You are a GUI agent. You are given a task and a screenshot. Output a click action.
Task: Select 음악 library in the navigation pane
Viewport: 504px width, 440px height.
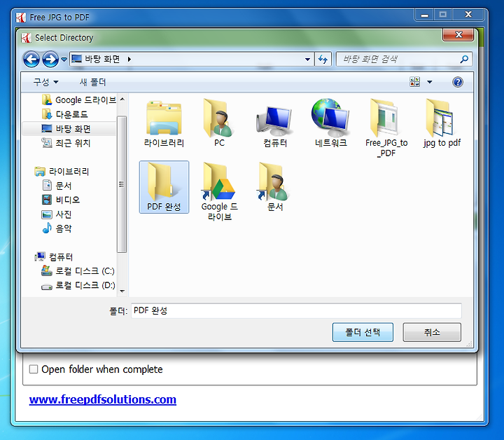(57, 228)
